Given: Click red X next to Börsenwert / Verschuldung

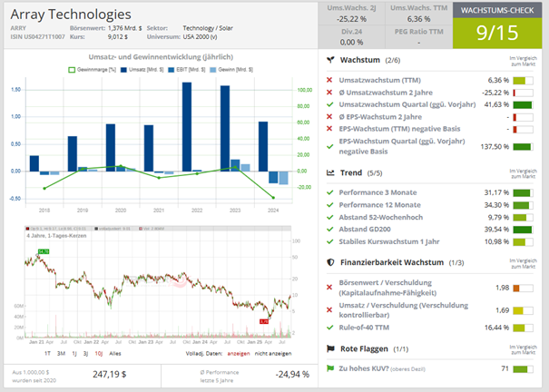Looking at the screenshot, I should 329,288.
